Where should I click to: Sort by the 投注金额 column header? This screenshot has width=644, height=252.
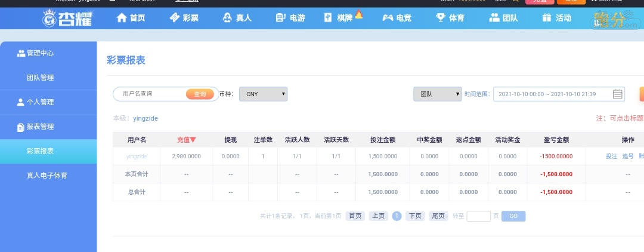point(383,140)
